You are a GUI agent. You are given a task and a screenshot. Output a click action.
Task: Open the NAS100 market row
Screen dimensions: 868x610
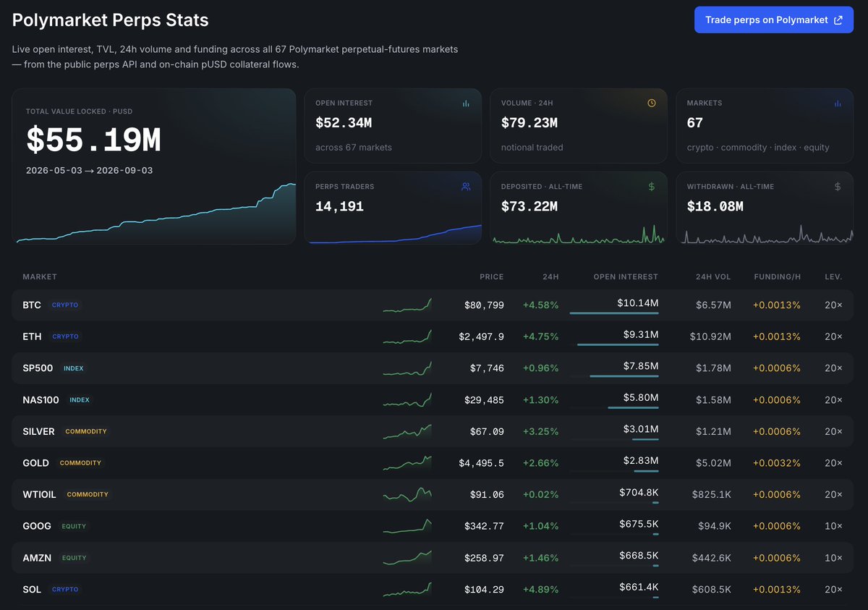pyautogui.click(x=433, y=400)
